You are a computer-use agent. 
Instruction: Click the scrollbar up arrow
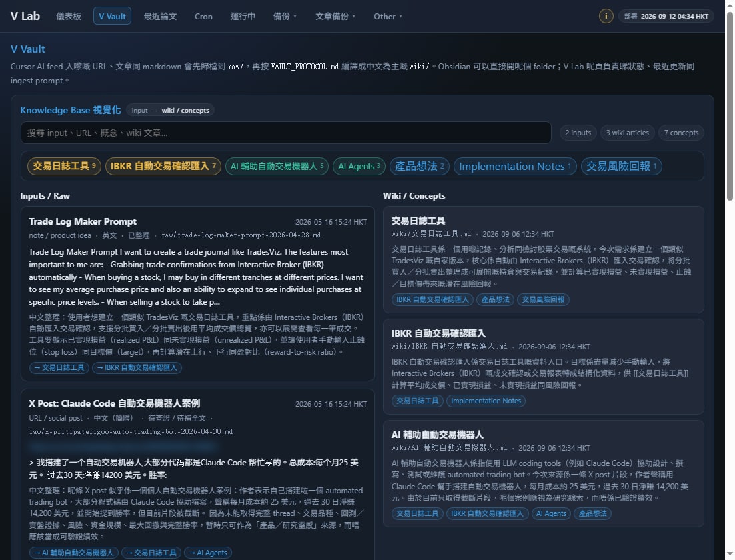(730, 4)
